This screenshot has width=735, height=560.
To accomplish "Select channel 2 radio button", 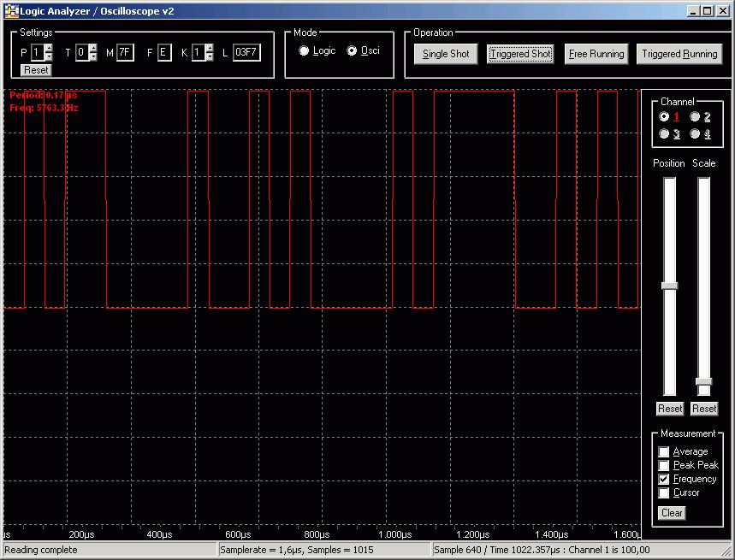I will click(x=695, y=116).
